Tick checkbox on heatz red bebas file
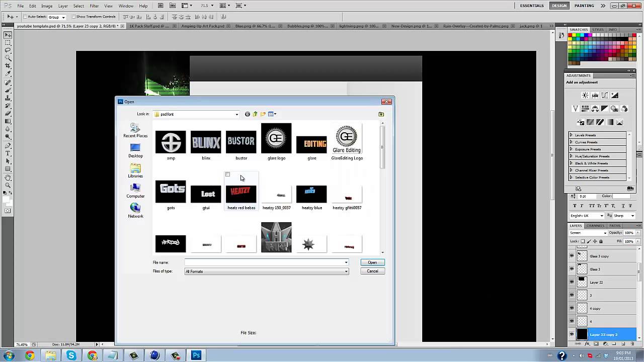 (227, 174)
